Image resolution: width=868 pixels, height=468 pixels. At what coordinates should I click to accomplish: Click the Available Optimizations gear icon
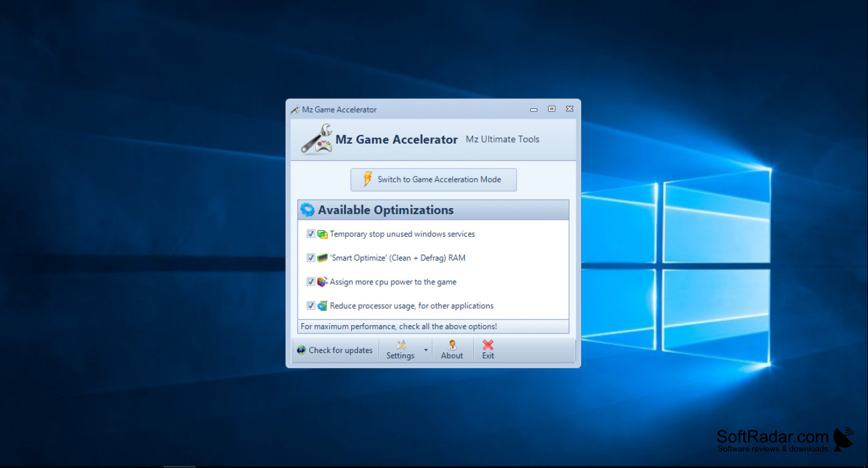pyautogui.click(x=308, y=210)
